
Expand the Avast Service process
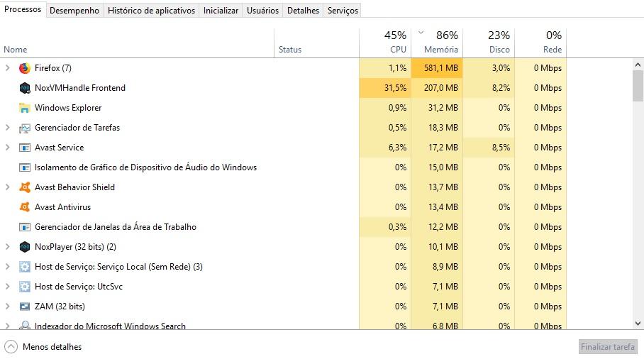[7, 147]
